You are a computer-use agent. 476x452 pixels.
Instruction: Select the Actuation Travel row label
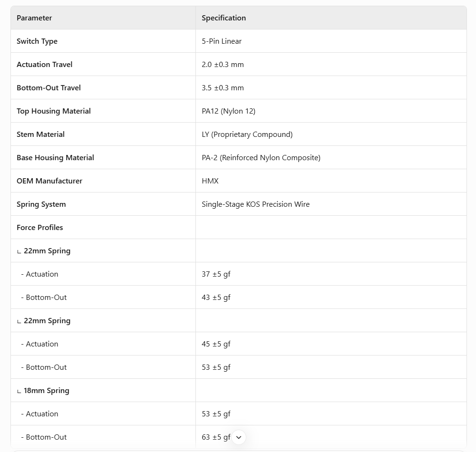(45, 65)
